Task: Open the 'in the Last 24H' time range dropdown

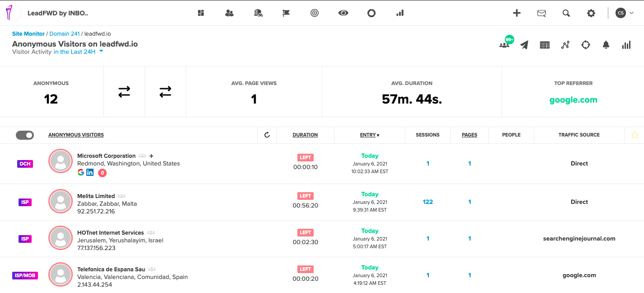Action: (79, 52)
